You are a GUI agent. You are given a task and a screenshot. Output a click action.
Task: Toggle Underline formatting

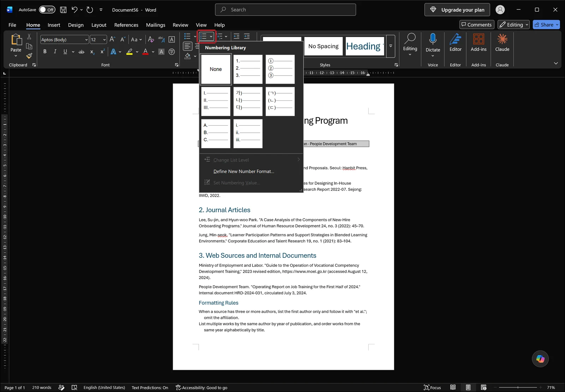(65, 52)
